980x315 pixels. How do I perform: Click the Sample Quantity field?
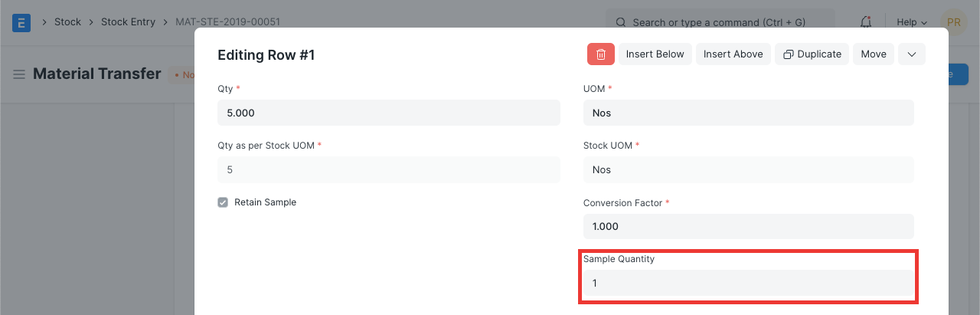click(x=748, y=284)
